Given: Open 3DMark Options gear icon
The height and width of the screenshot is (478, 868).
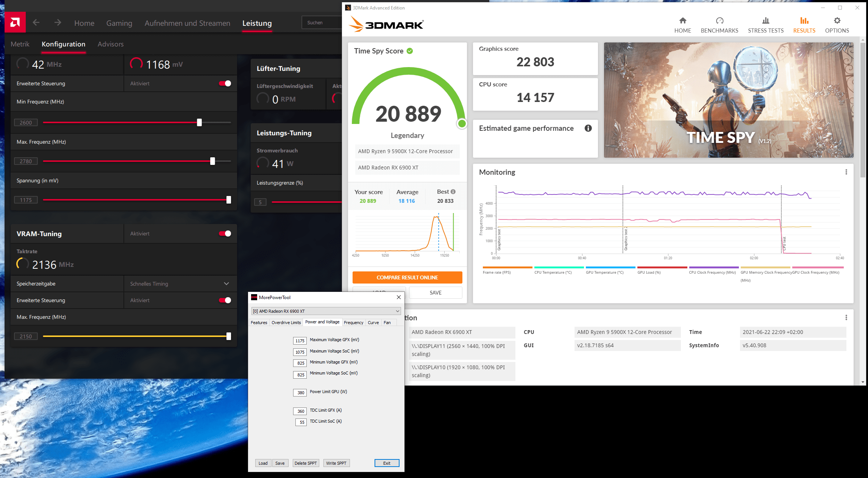Looking at the screenshot, I should (837, 21).
